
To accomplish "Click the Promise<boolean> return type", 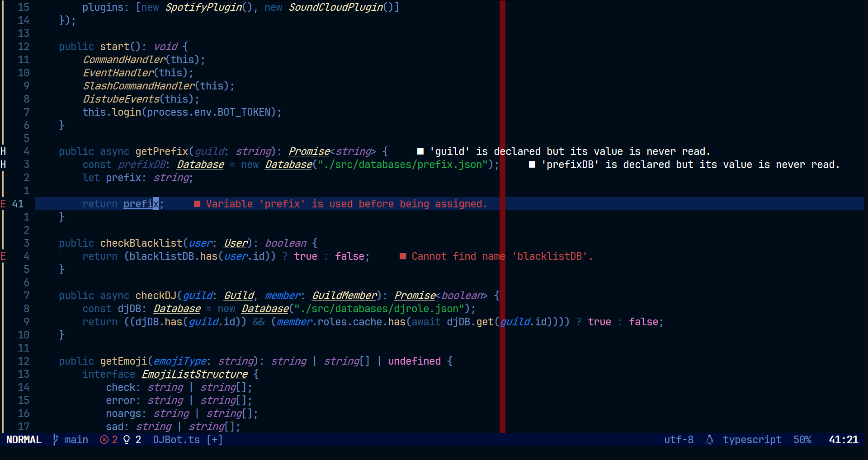I will click(441, 296).
